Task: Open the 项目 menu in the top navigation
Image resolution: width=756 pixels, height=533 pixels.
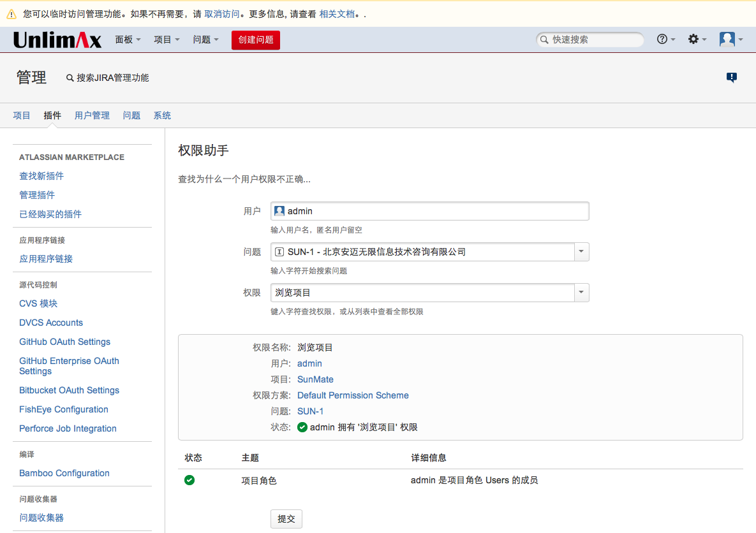Action: point(167,40)
